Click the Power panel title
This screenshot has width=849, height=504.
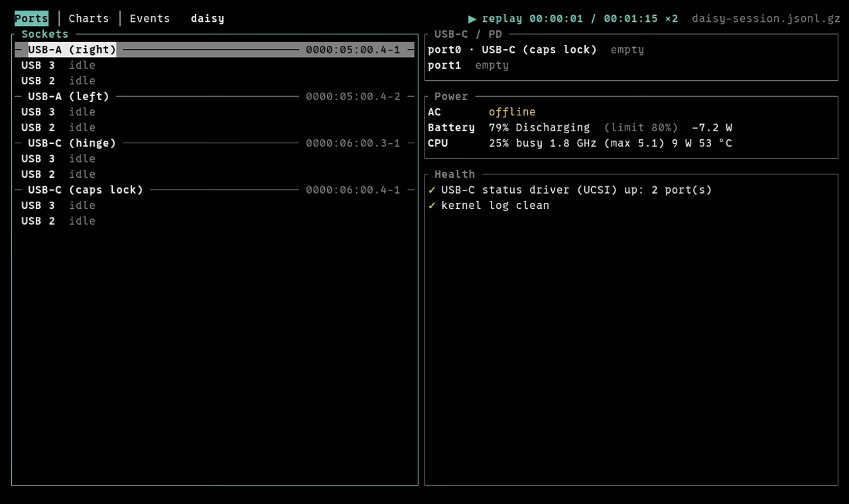click(451, 97)
